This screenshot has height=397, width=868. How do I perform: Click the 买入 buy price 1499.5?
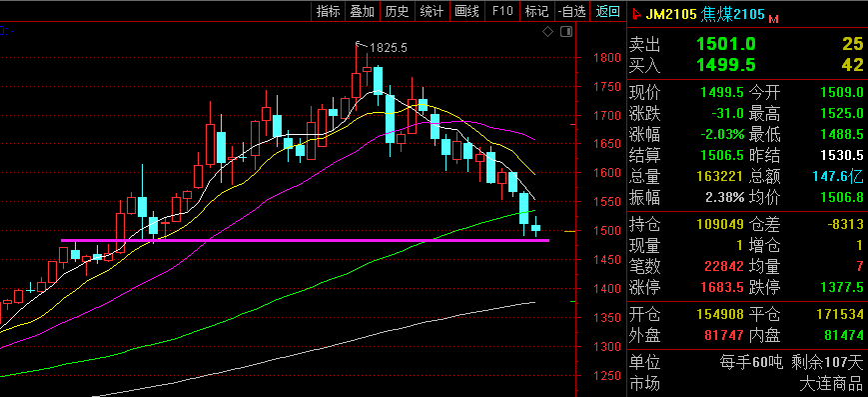coord(726,65)
